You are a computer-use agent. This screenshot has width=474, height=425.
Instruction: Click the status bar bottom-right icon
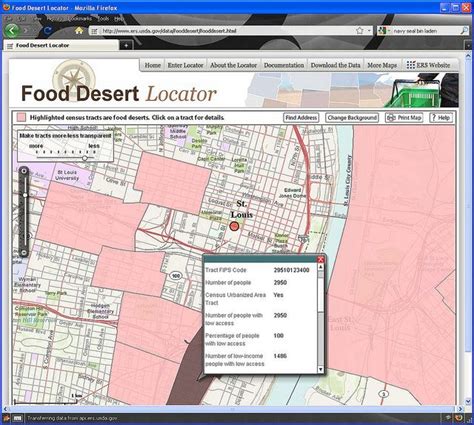pos(459,418)
